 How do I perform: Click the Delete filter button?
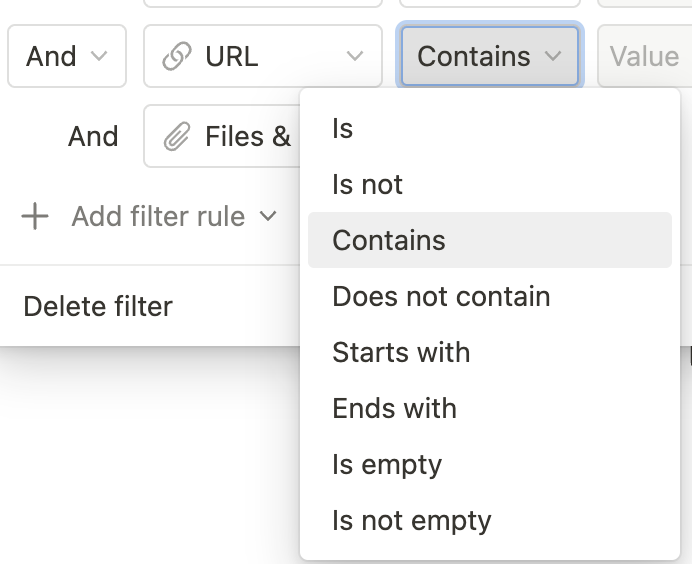[98, 306]
